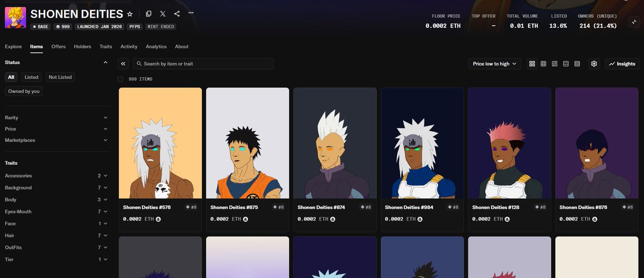Expand Accessories trait filter
Screen dimensions: 644x278
(x=56, y=175)
